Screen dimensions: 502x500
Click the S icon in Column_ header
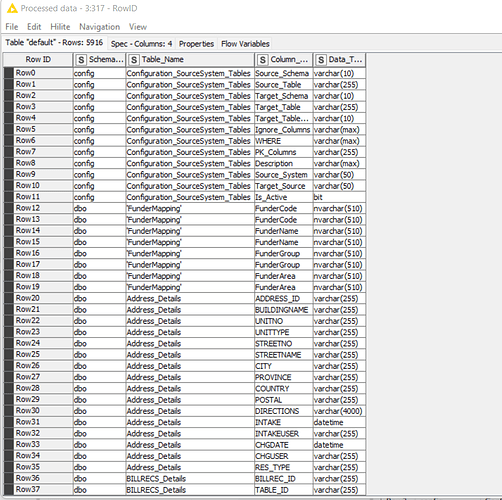click(263, 60)
